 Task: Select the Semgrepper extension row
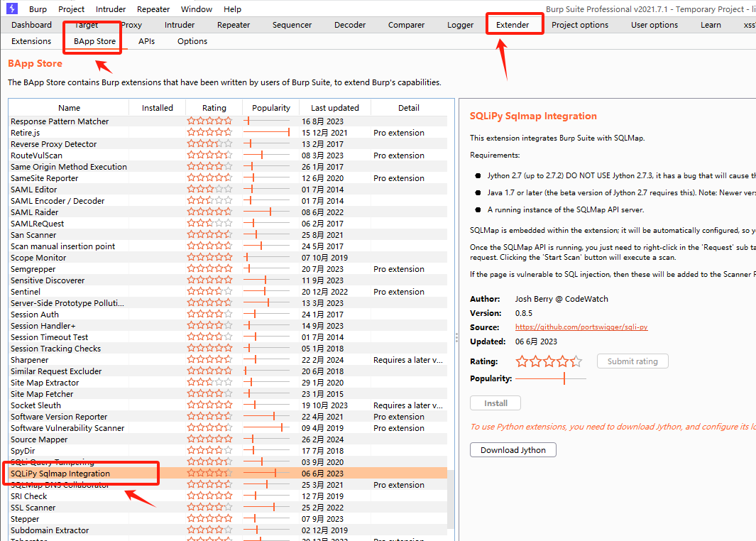coord(228,269)
